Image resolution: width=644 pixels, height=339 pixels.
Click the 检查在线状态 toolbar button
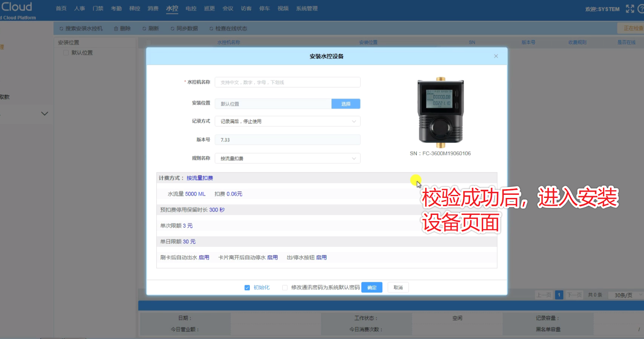[x=228, y=28]
